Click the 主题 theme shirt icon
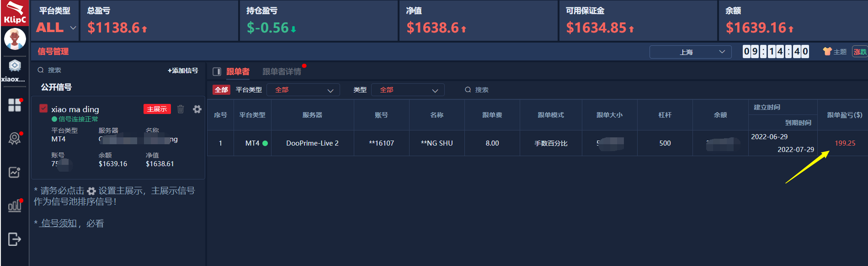 pos(835,52)
